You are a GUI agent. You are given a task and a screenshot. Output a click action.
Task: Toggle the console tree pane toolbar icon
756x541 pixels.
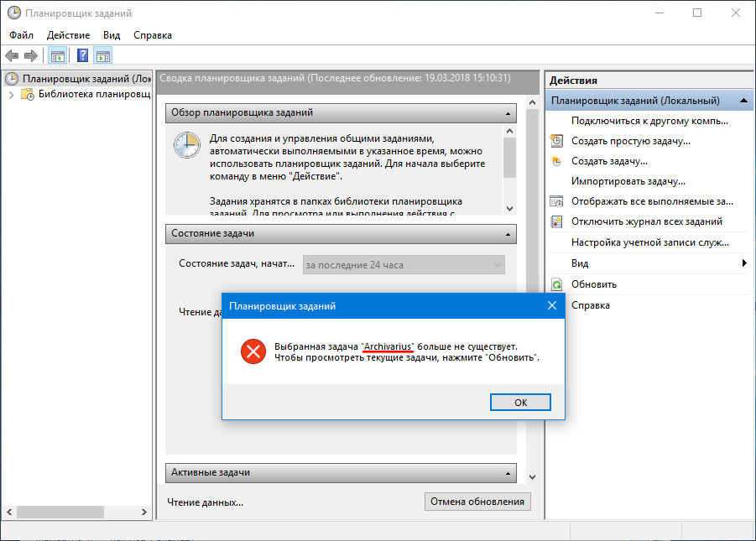click(x=57, y=56)
